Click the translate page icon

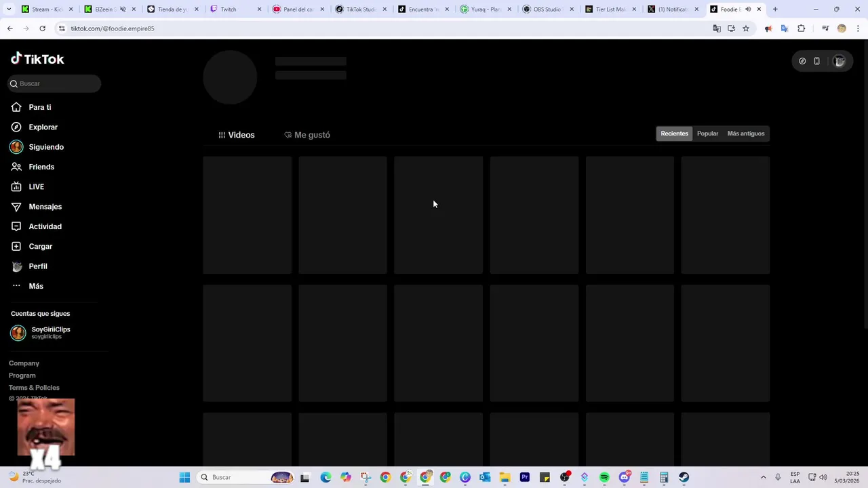coord(717,28)
